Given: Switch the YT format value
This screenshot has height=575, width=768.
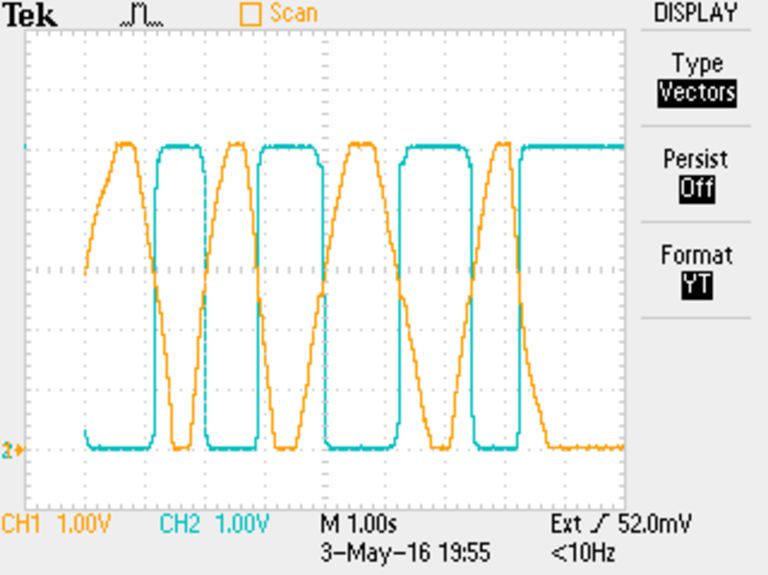Looking at the screenshot, I should point(696,285).
